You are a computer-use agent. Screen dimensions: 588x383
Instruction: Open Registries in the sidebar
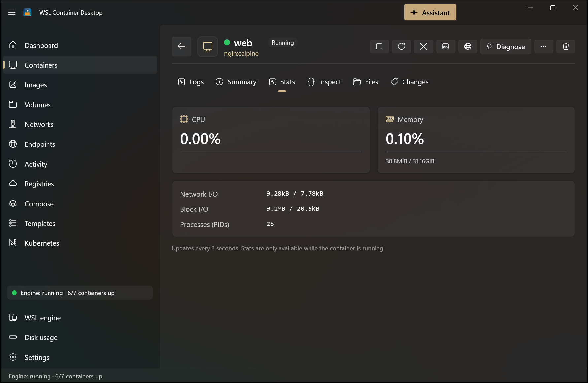click(80, 184)
